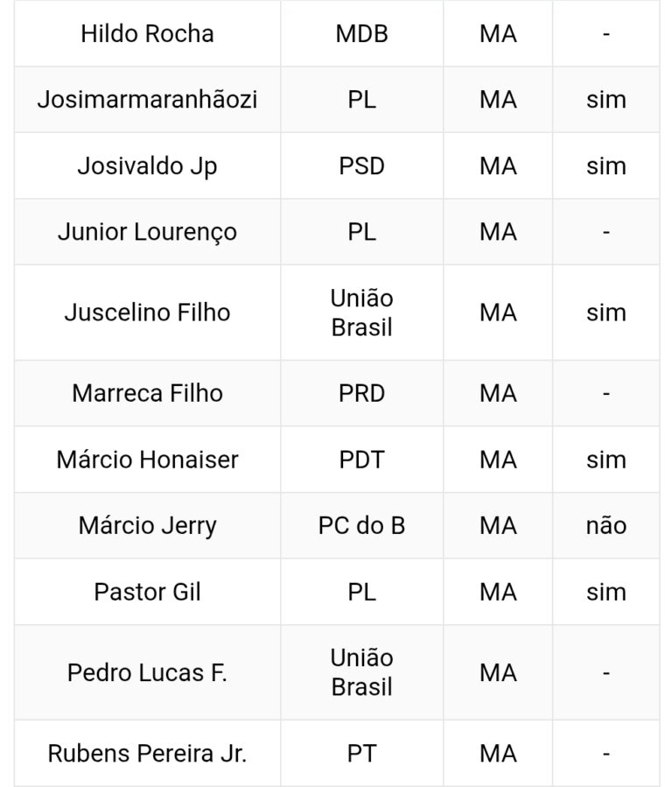Image resolution: width=672 pixels, height=787 pixels.
Task: Click the name Rubens Pereira Jr.
Action: click(147, 754)
